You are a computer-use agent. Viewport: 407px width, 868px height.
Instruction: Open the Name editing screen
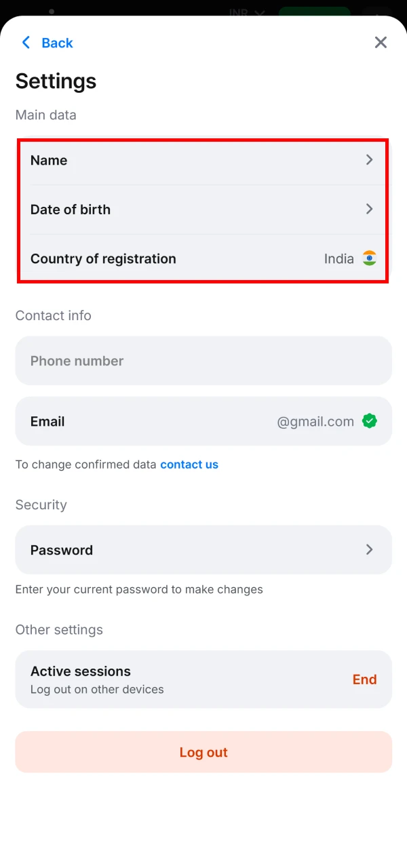point(203,160)
